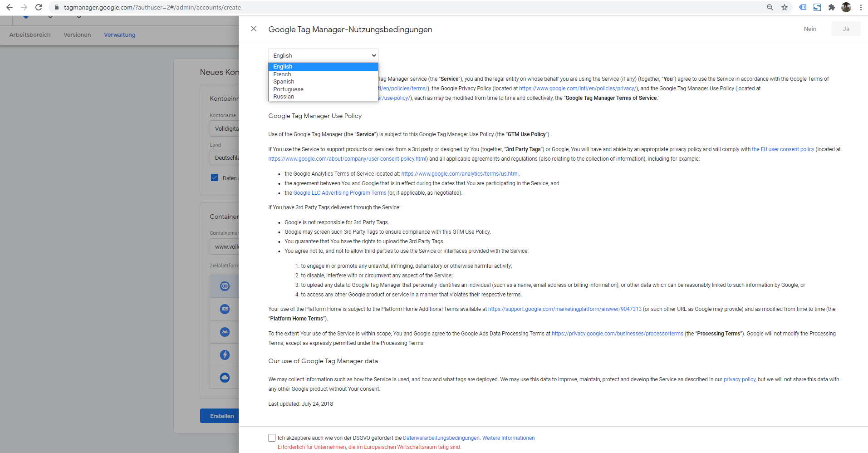Image resolution: width=868 pixels, height=453 pixels.
Task: Switch to the Verwaltung tab
Action: (x=120, y=34)
